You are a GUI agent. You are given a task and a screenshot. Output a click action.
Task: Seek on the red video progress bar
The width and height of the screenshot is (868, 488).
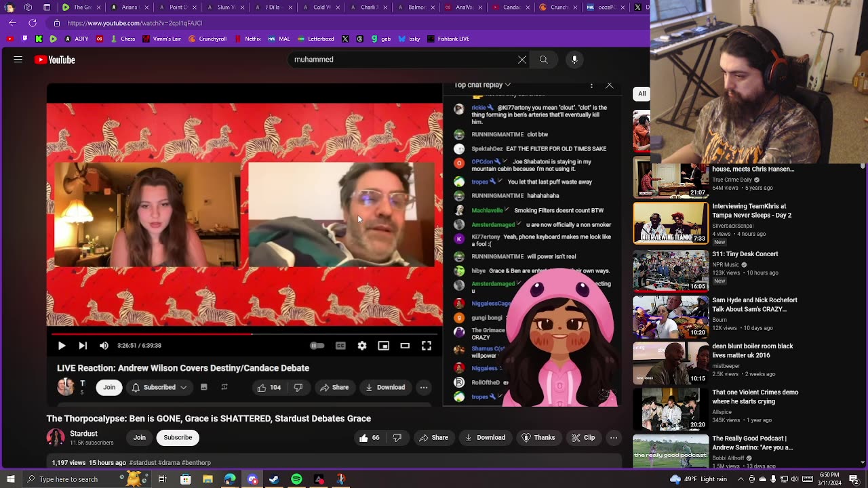pos(245,334)
